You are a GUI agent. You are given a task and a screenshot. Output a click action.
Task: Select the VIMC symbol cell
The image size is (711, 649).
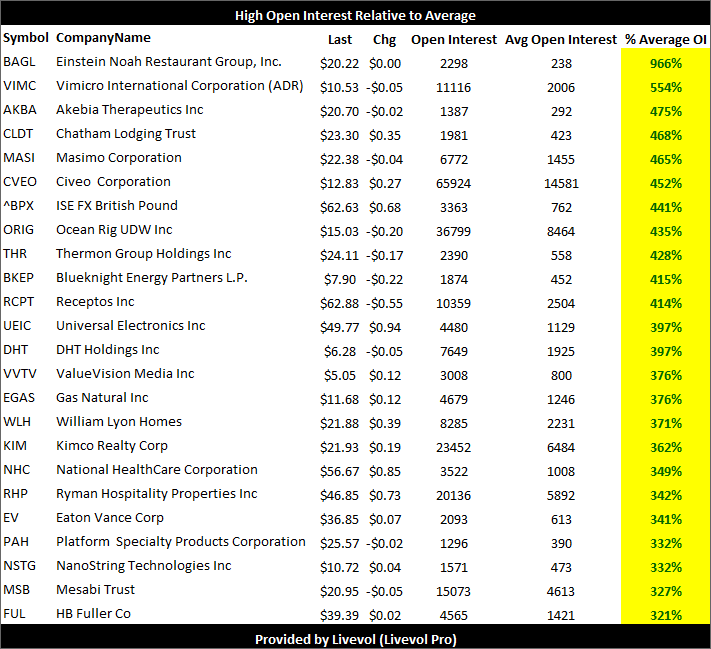[19, 86]
